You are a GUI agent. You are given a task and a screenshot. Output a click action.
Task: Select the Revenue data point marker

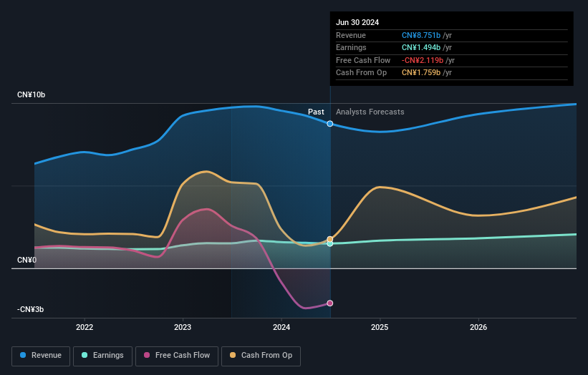click(x=330, y=124)
